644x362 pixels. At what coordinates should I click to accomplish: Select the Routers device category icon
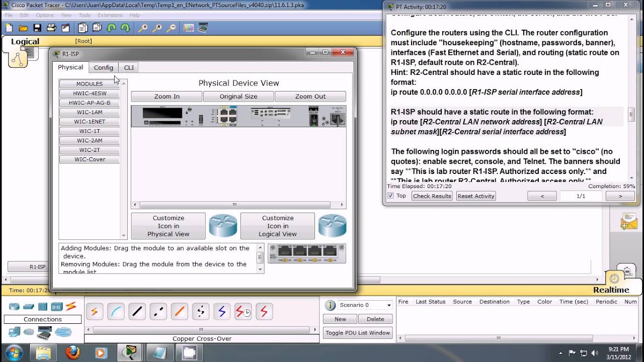click(14, 307)
